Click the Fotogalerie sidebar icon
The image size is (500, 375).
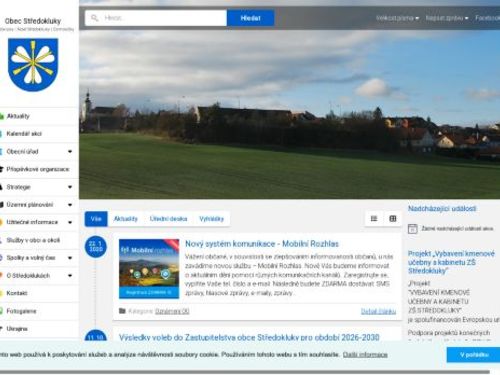click(x=2, y=311)
